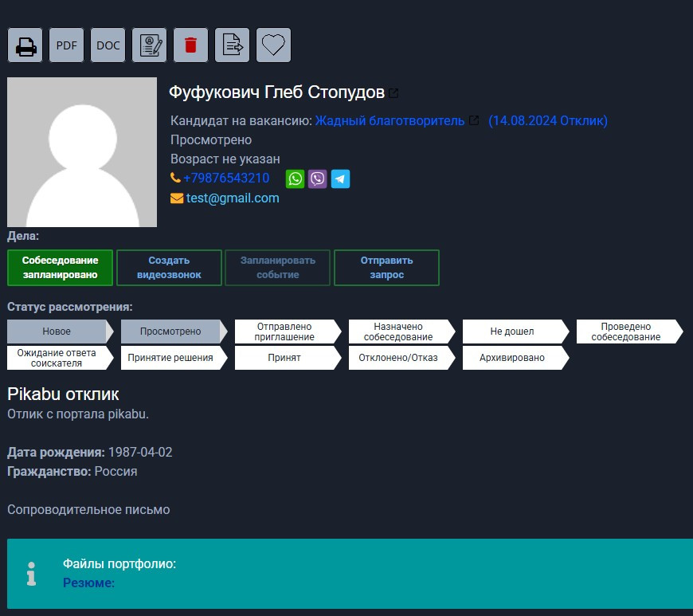Click the printer icon to print resume
The width and height of the screenshot is (693, 616).
(x=25, y=45)
